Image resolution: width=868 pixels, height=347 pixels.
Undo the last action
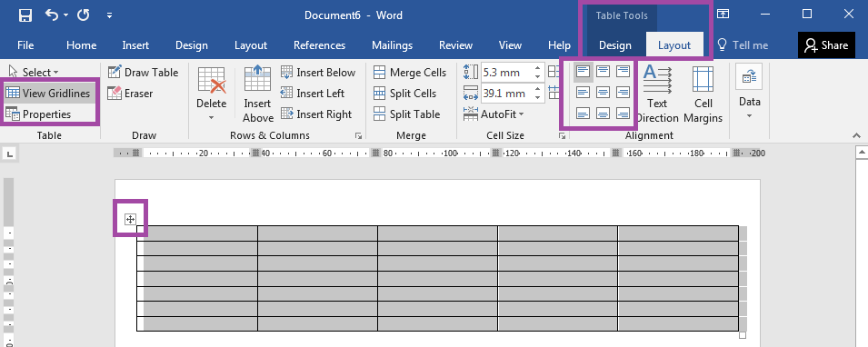52,15
